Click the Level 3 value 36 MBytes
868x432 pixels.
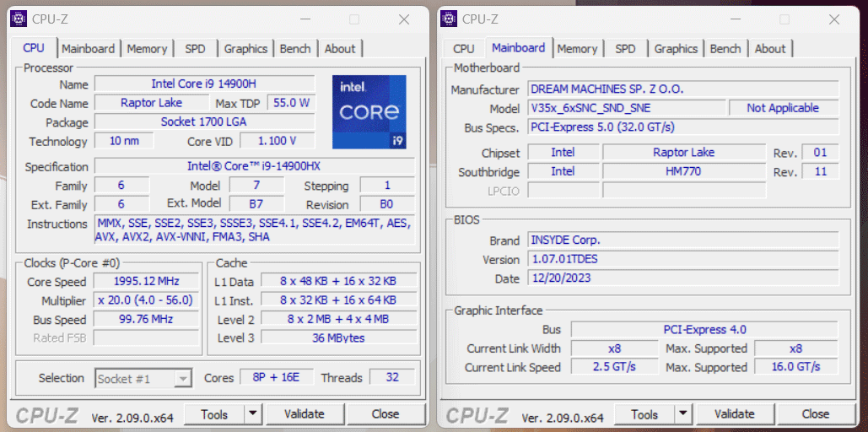pos(339,337)
